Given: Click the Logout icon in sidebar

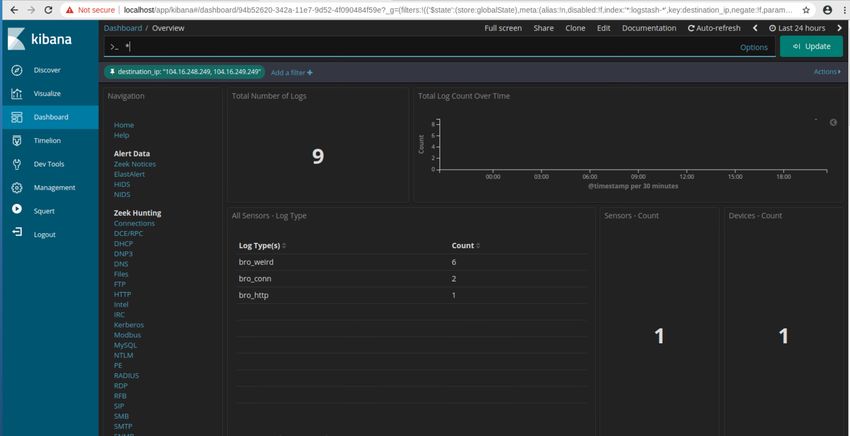Looking at the screenshot, I should 17,232.
